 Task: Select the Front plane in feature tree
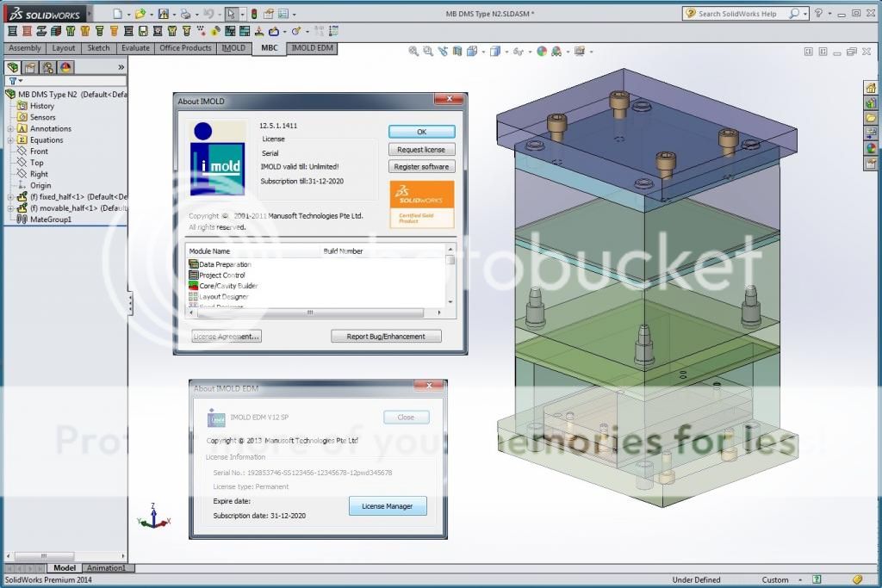[39, 152]
